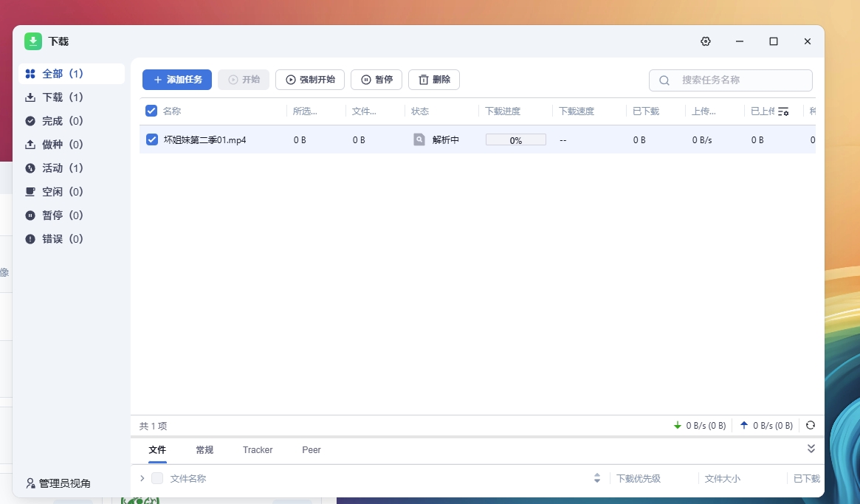This screenshot has width=860, height=504.
Task: Click the search magnifier icon
Action: (x=664, y=80)
